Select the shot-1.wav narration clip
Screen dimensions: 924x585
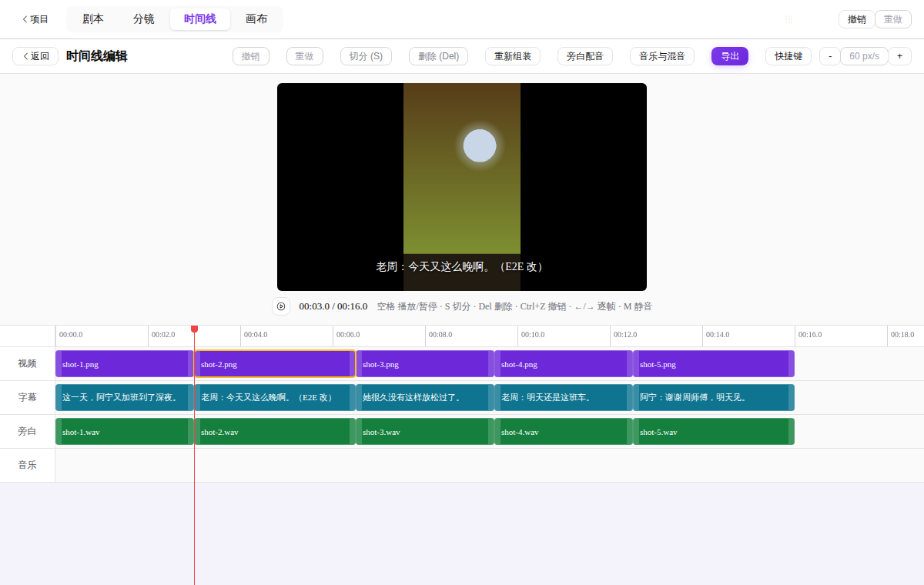(x=125, y=432)
